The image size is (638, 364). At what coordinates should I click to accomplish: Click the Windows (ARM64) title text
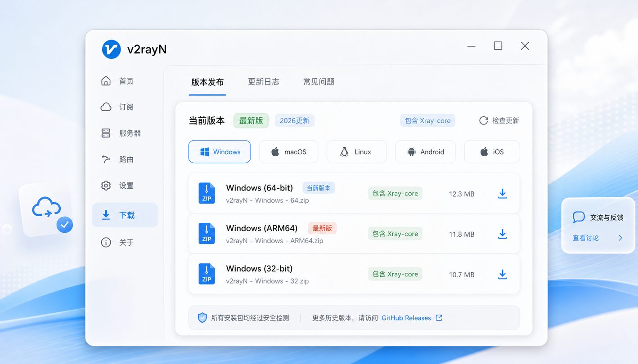[x=262, y=228]
